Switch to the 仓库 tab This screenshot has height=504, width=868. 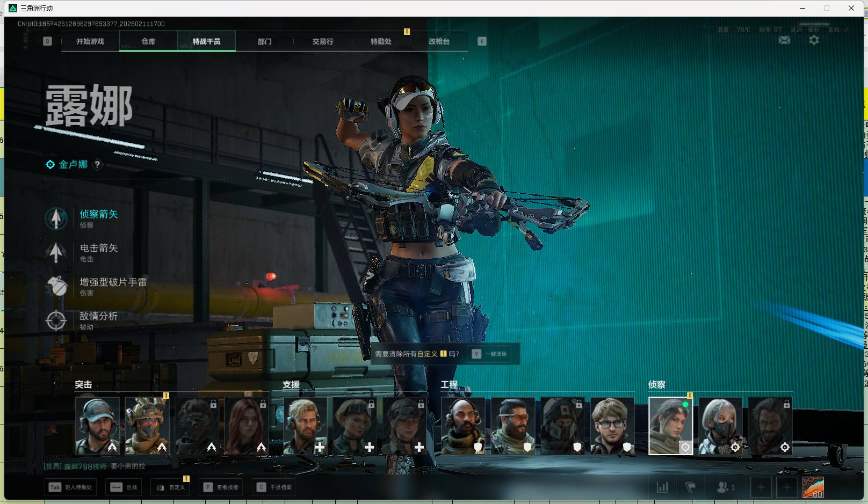(x=148, y=41)
